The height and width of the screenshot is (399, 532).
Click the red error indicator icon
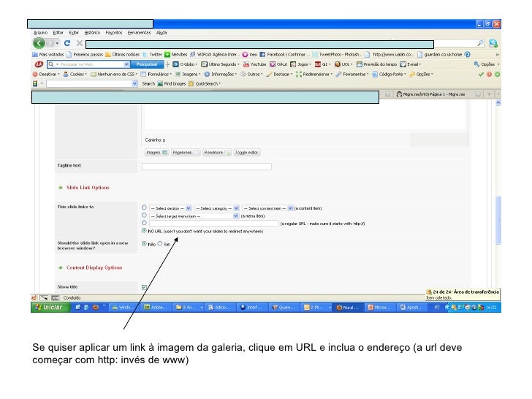(x=489, y=75)
